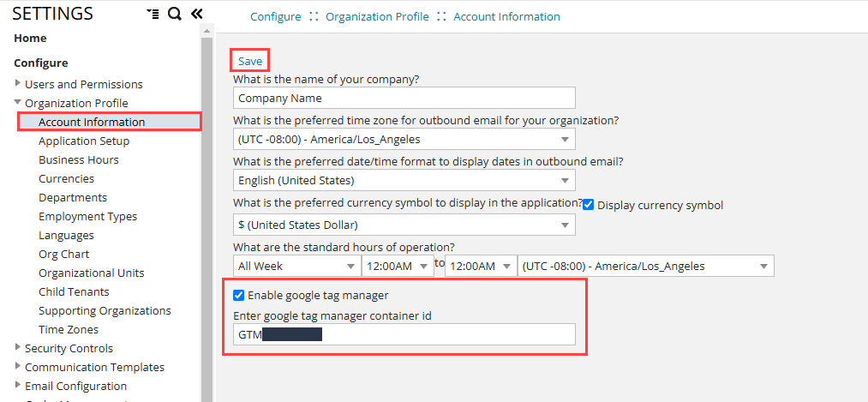Expand the Users and Permissions node
This screenshot has height=402, width=868.
pos(18,84)
